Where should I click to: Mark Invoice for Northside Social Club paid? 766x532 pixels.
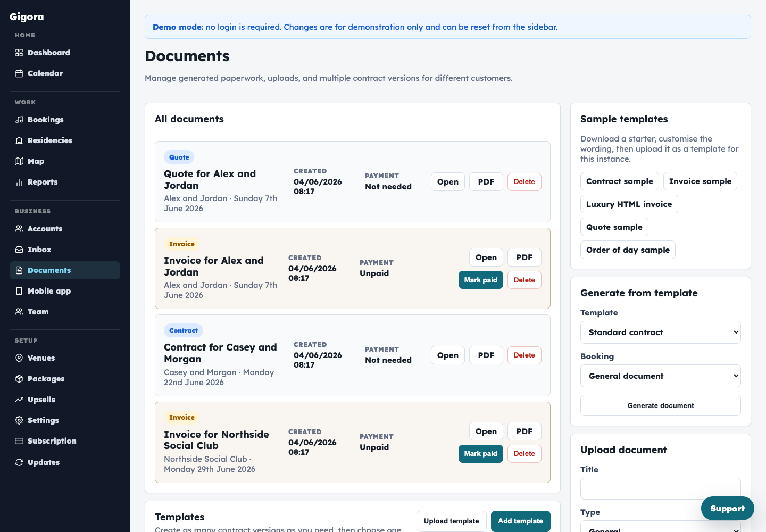click(x=481, y=454)
